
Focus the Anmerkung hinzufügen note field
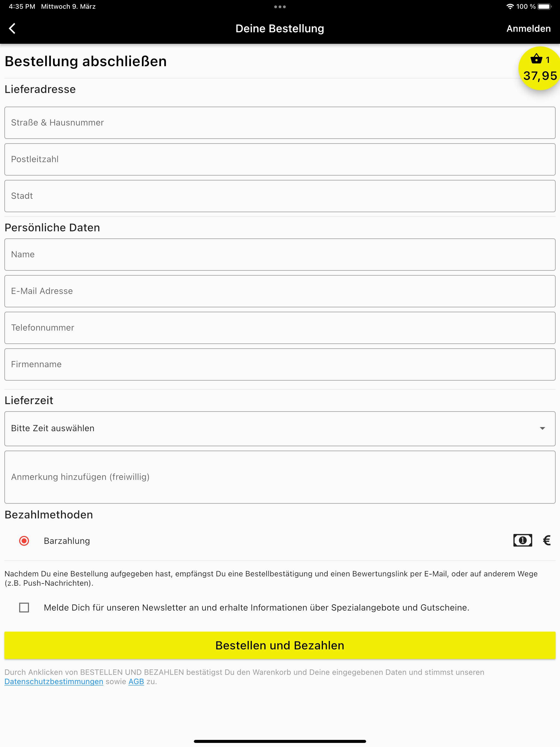280,477
